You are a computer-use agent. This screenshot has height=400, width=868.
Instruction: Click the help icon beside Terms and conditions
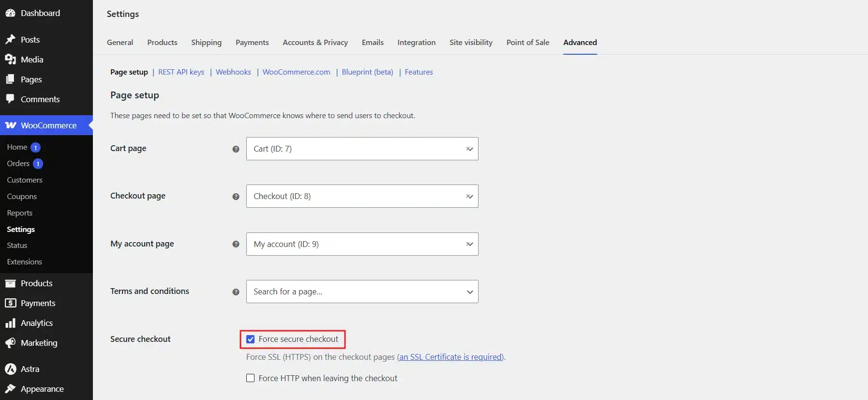(x=236, y=292)
